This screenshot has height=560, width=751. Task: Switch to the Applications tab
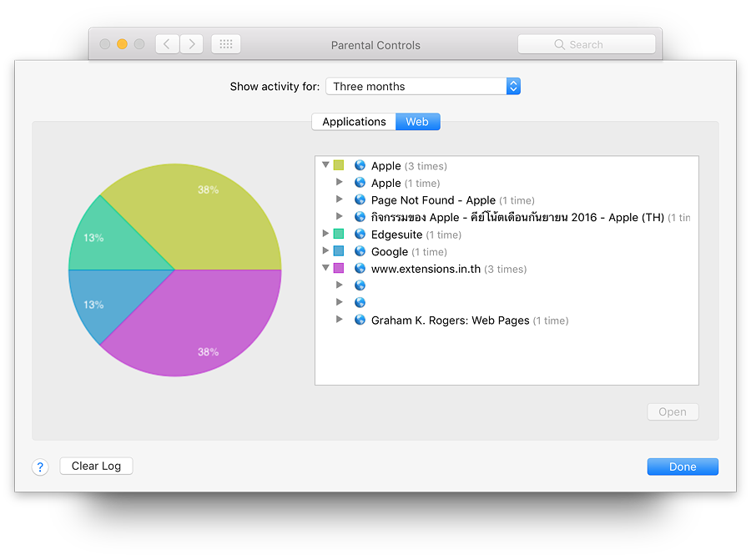[354, 122]
